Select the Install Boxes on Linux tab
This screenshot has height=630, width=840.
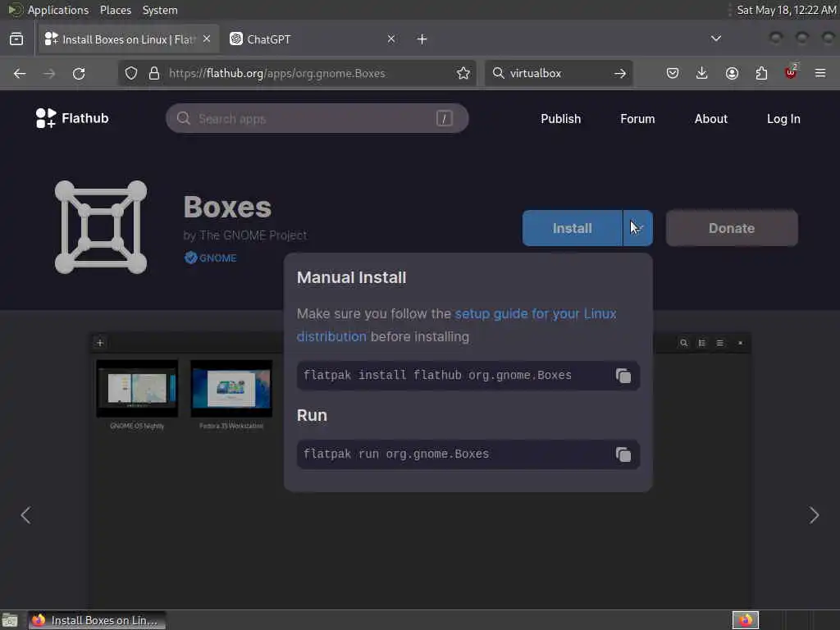coord(129,39)
